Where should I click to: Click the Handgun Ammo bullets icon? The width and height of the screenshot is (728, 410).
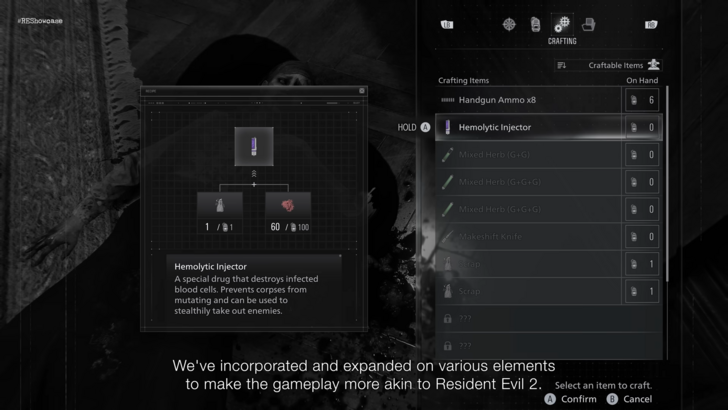tap(448, 100)
